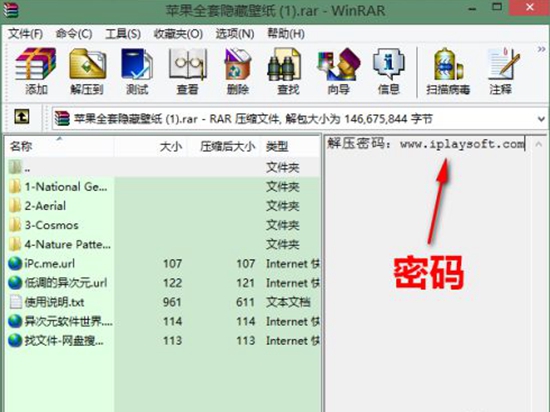Open the 查看 (View) toolbar icon
The image size is (550, 412).
click(x=188, y=72)
